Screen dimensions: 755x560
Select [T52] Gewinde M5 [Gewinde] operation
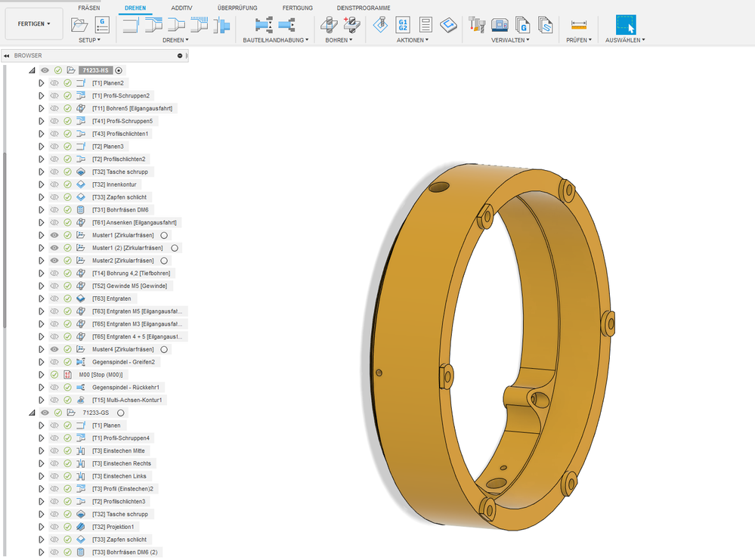tap(129, 286)
